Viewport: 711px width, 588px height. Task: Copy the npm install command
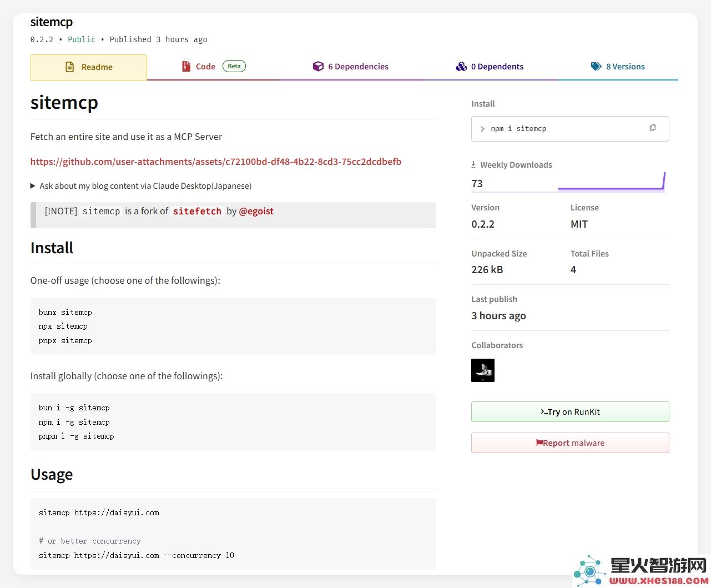pyautogui.click(x=653, y=128)
